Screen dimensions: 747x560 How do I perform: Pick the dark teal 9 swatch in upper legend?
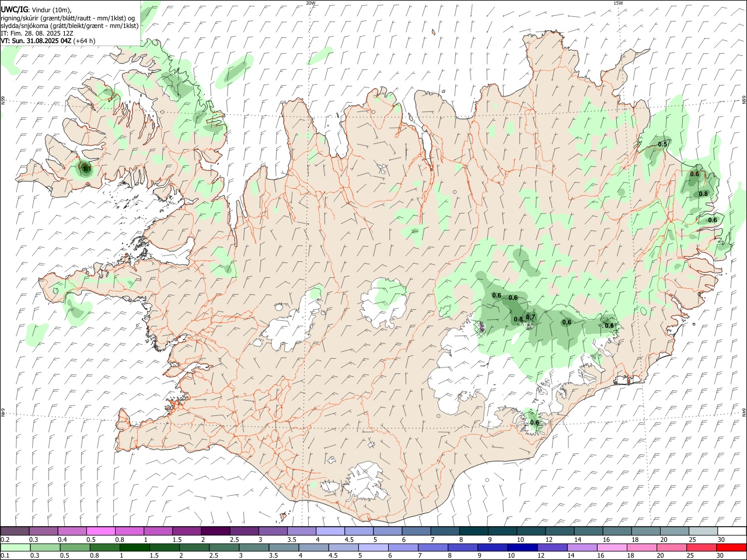(501, 531)
